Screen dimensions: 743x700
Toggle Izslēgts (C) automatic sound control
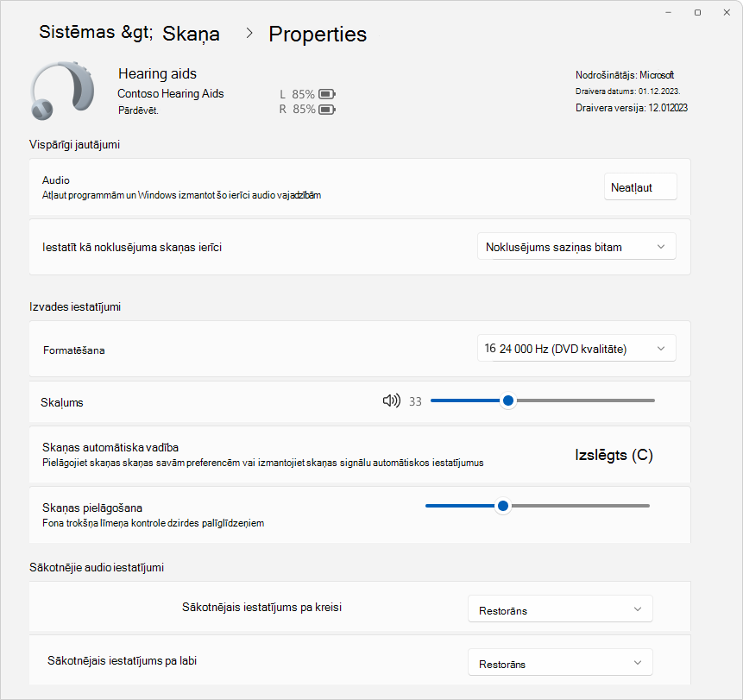click(614, 455)
